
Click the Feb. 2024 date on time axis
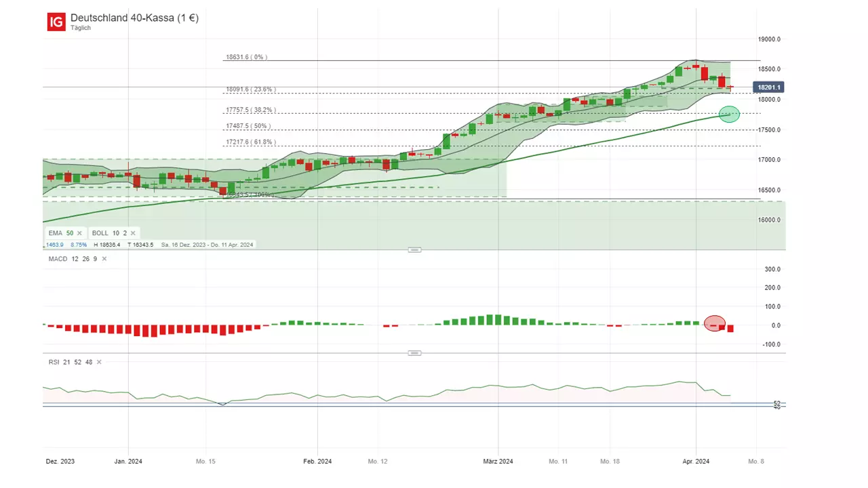317,462
